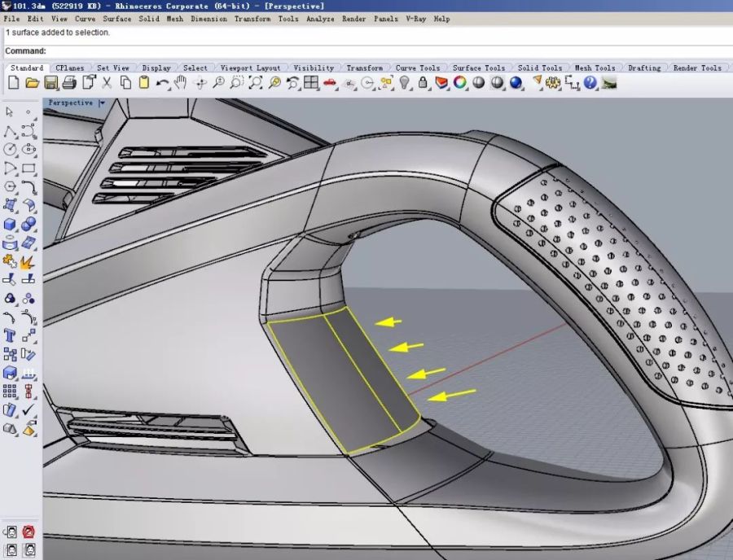Select the Text object tool
Screen dimensions: 733x560
(10, 335)
